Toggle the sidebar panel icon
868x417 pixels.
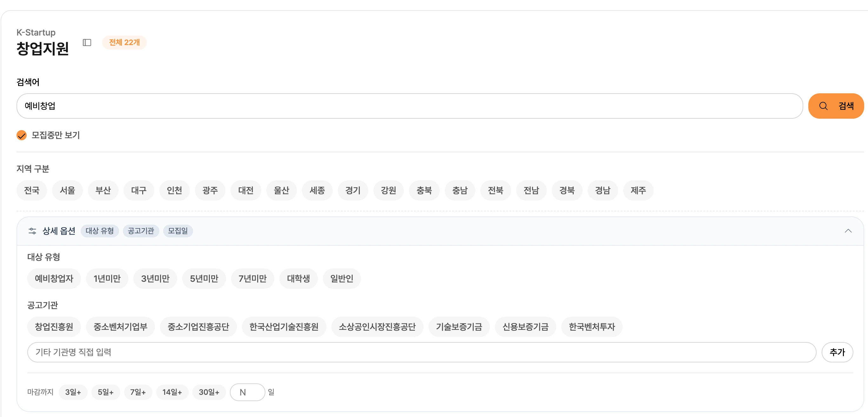(87, 43)
